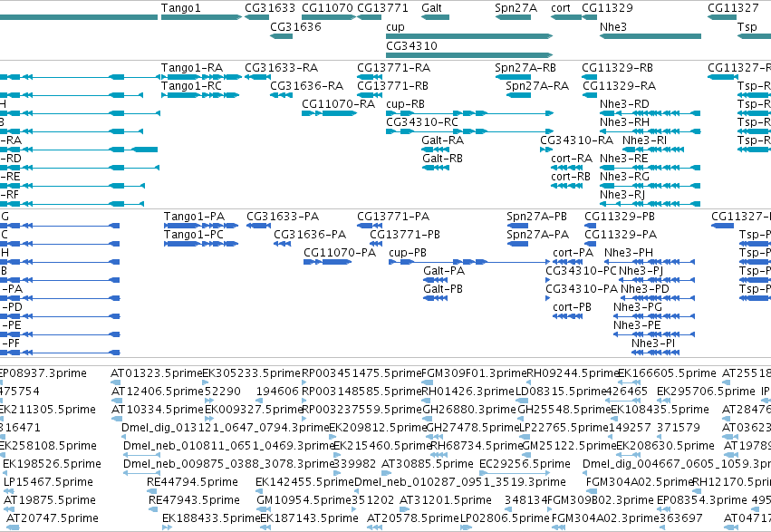Click the cup gene label
This screenshot has width=771, height=532.
(395, 26)
